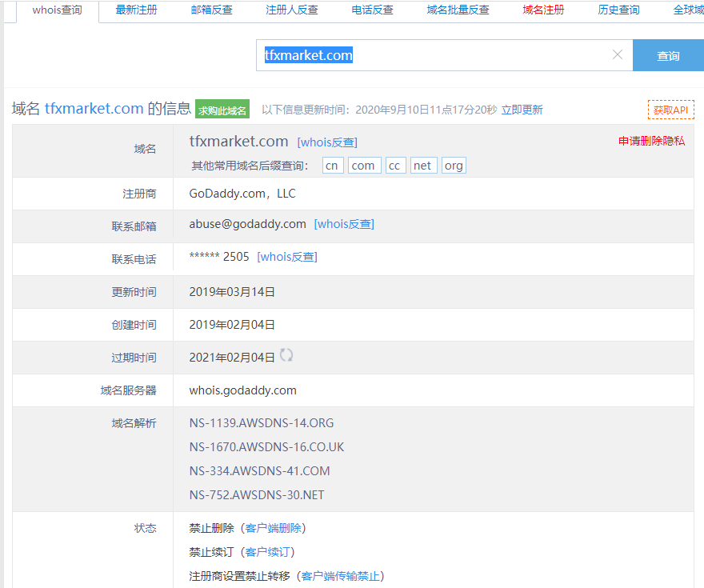Switch to the 历史查询 tab
Image resolution: width=704 pixels, height=588 pixels.
point(618,10)
